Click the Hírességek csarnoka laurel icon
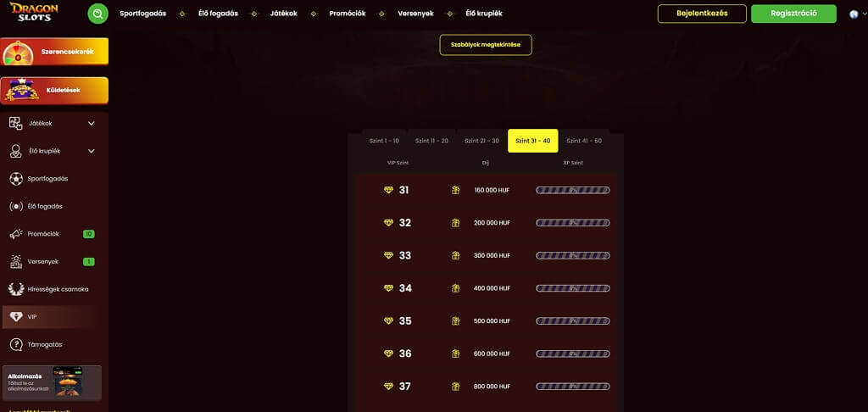This screenshot has width=868, height=412. point(16,289)
